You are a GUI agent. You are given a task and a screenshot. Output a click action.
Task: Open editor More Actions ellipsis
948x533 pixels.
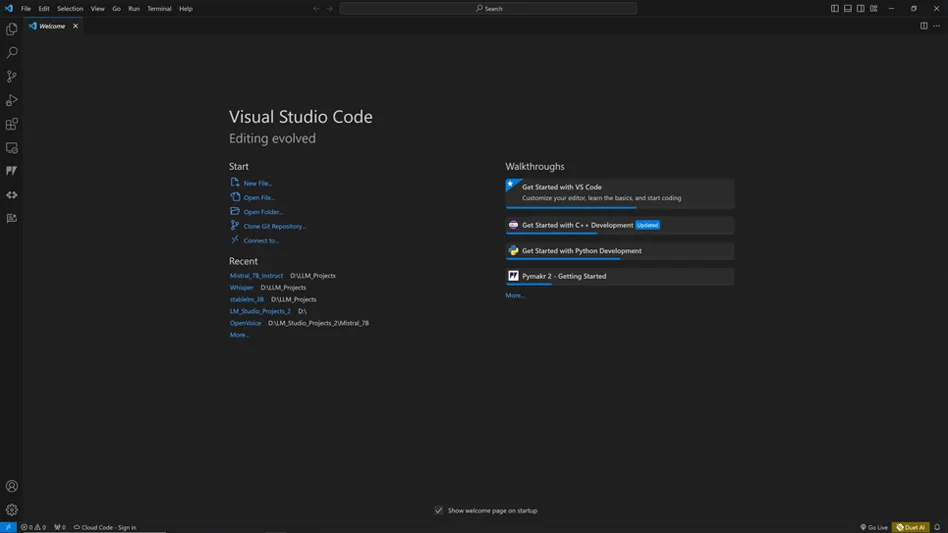937,26
